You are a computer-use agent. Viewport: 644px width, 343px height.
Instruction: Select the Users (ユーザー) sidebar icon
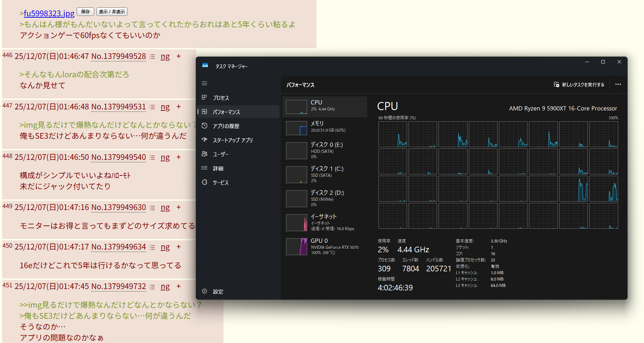pos(204,154)
